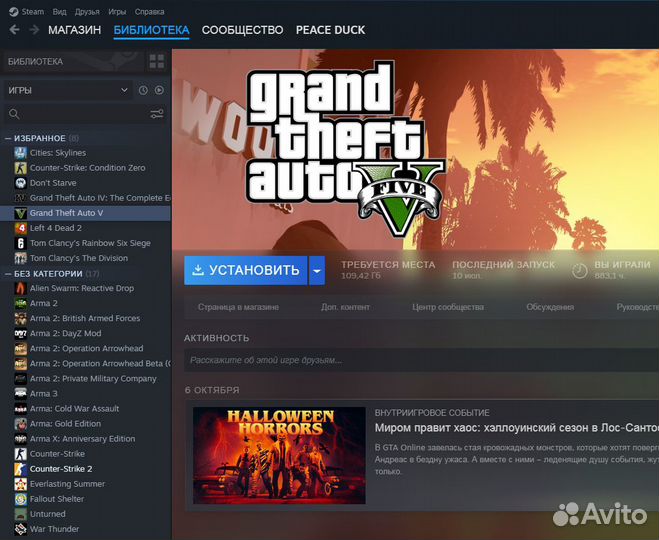The width and height of the screenshot is (659, 540).
Task: Click the Rainbow Six Siege icon
Action: (20, 243)
